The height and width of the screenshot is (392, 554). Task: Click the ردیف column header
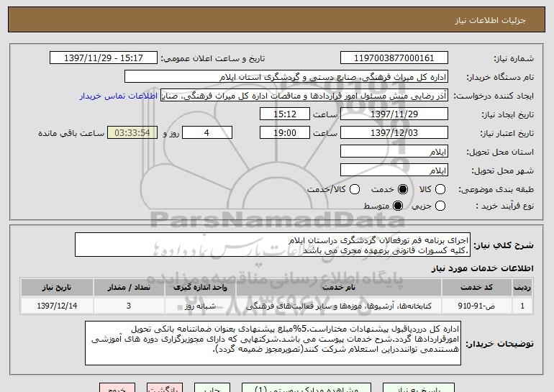(522, 288)
